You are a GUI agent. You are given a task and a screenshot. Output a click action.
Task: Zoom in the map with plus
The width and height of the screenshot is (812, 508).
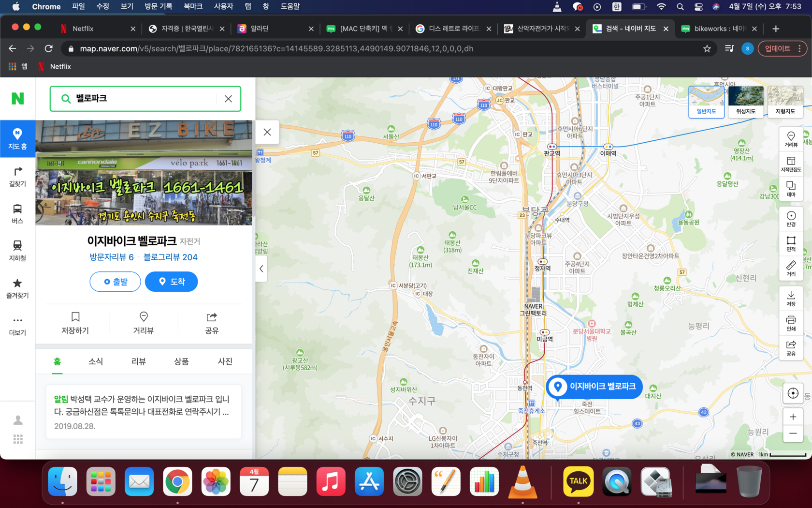tap(793, 417)
